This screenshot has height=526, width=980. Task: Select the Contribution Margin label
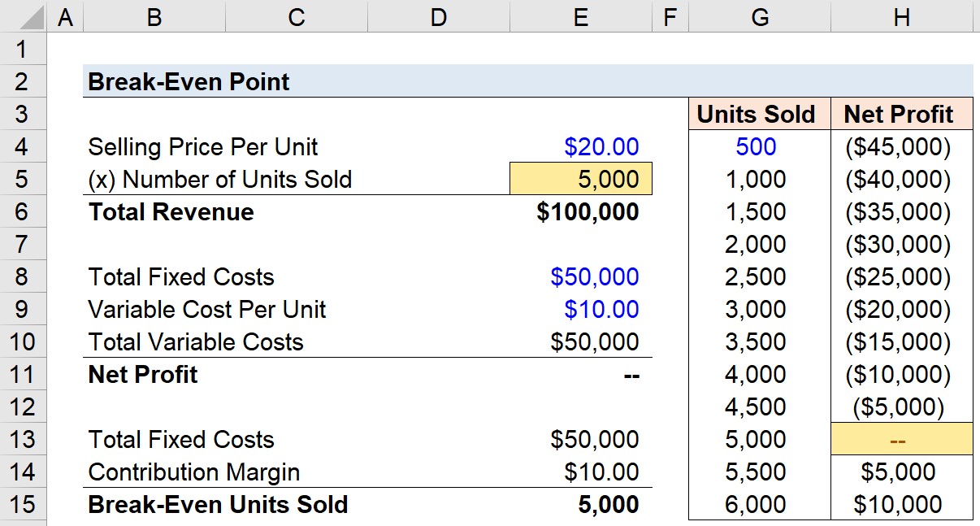[x=193, y=472]
